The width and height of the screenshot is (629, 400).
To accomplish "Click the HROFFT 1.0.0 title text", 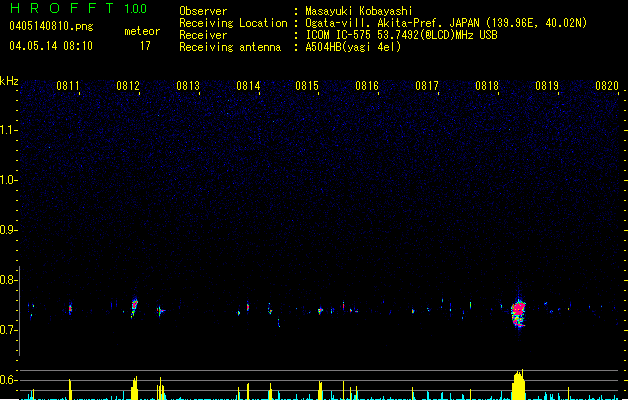I will (x=79, y=8).
